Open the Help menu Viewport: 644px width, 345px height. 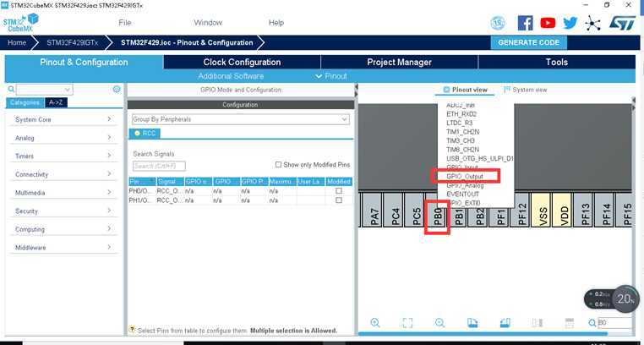[276, 23]
